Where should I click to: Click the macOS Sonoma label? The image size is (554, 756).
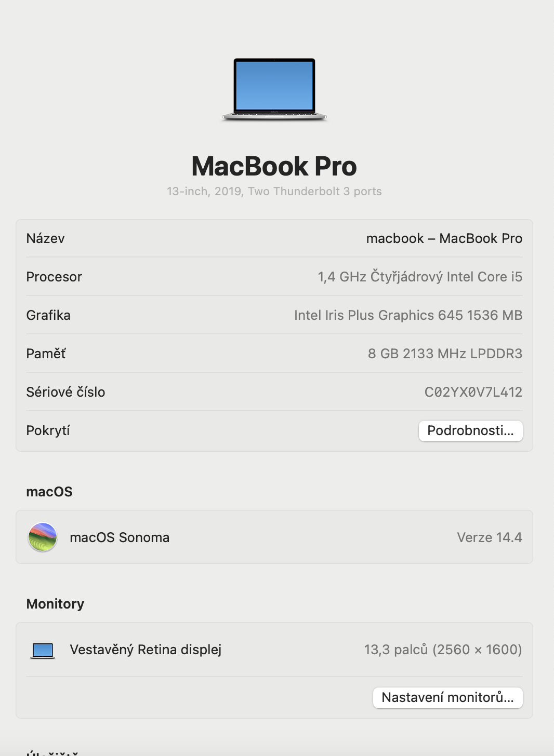120,537
